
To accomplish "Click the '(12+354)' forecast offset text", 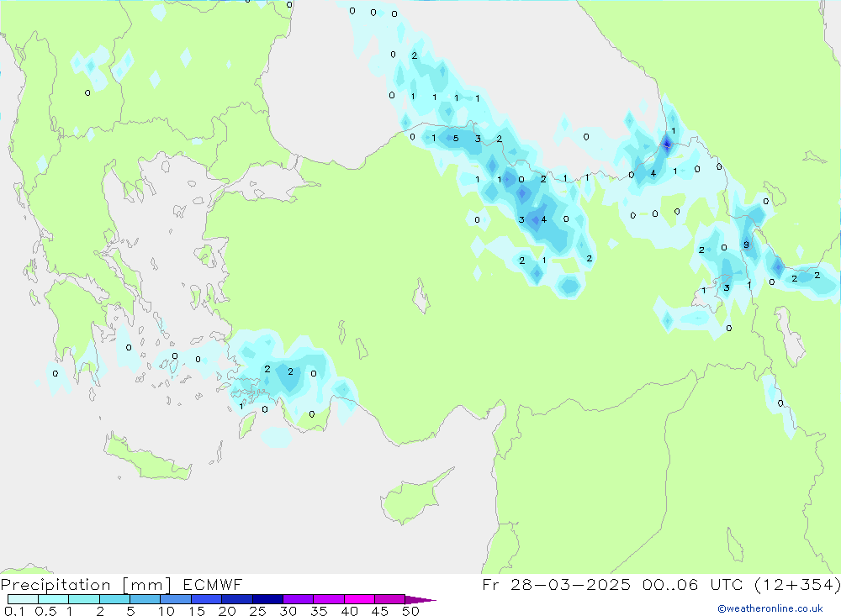I will pos(797,584).
